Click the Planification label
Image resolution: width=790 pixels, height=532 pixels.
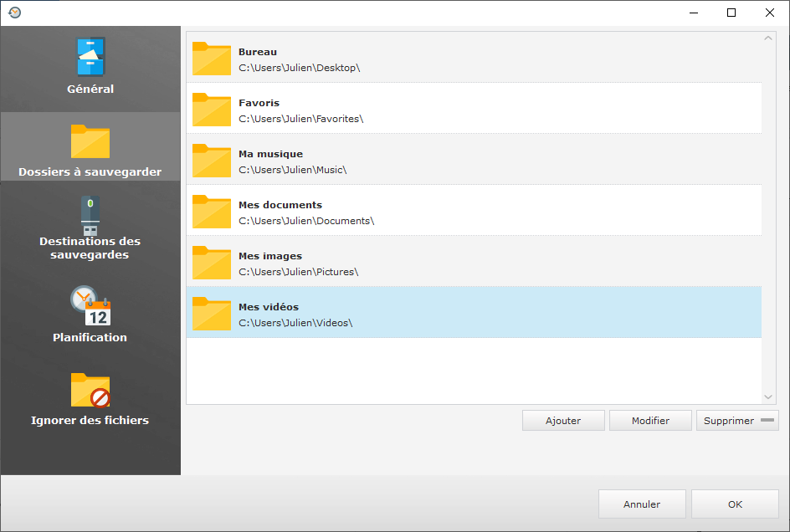(x=90, y=338)
